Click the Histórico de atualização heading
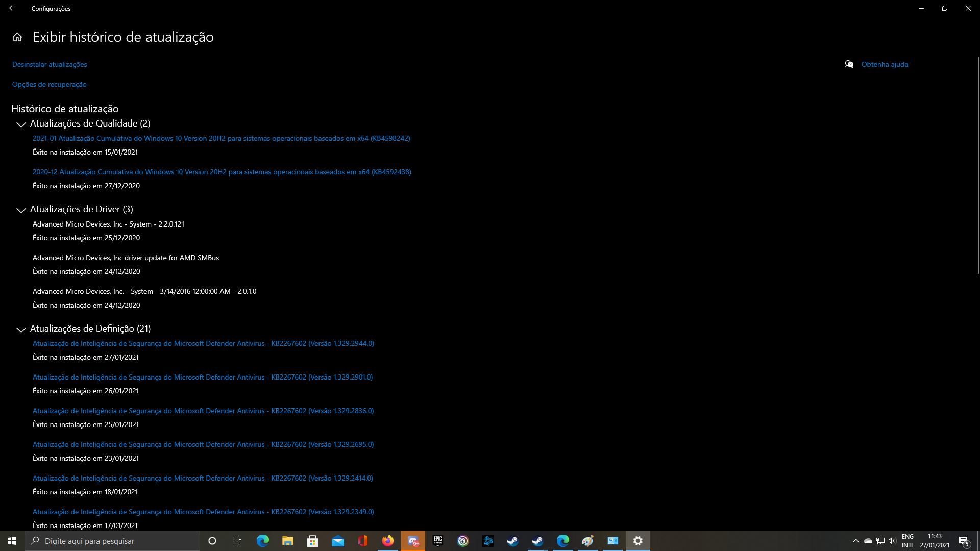980x551 pixels. pos(65,109)
